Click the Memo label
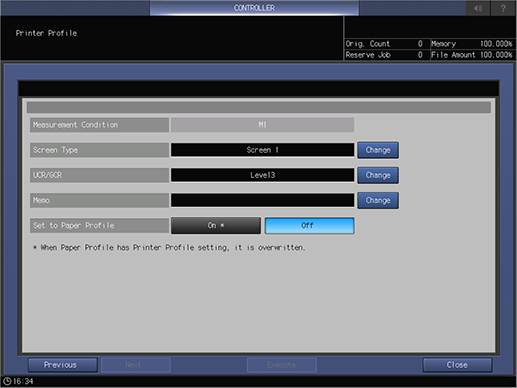The width and height of the screenshot is (517, 388). click(x=99, y=200)
